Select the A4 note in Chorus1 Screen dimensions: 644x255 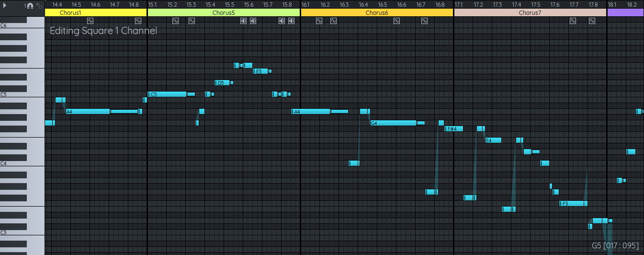(x=88, y=112)
